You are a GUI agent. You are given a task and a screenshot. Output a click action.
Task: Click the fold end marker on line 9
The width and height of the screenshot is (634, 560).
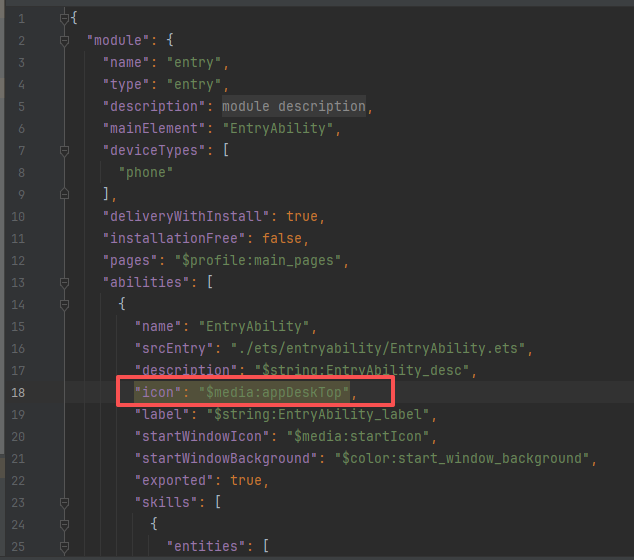pos(64,194)
